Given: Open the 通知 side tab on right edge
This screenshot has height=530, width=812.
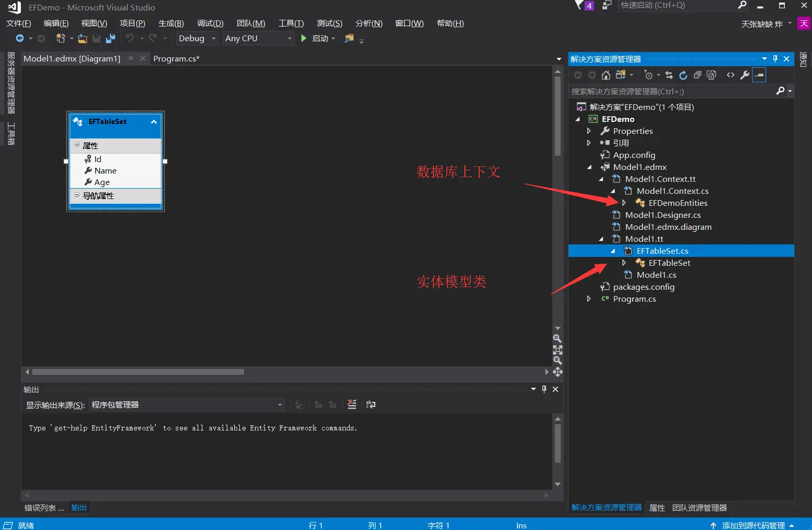Looking at the screenshot, I should (804, 60).
